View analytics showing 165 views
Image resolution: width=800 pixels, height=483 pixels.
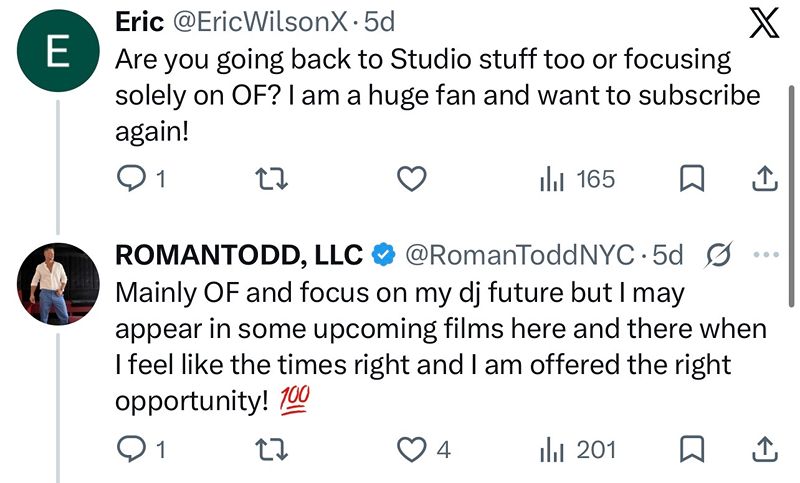577,179
